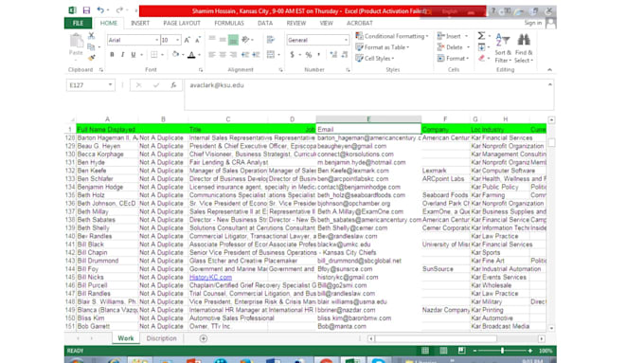Screen dimensions: 644x363
Task: Open the FILE tab
Action: [x=78, y=23]
